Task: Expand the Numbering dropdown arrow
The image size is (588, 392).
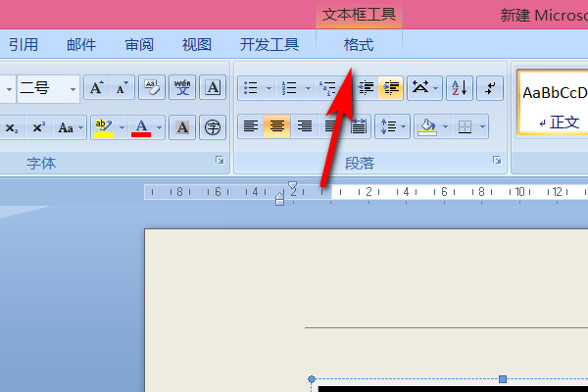Action: click(308, 88)
